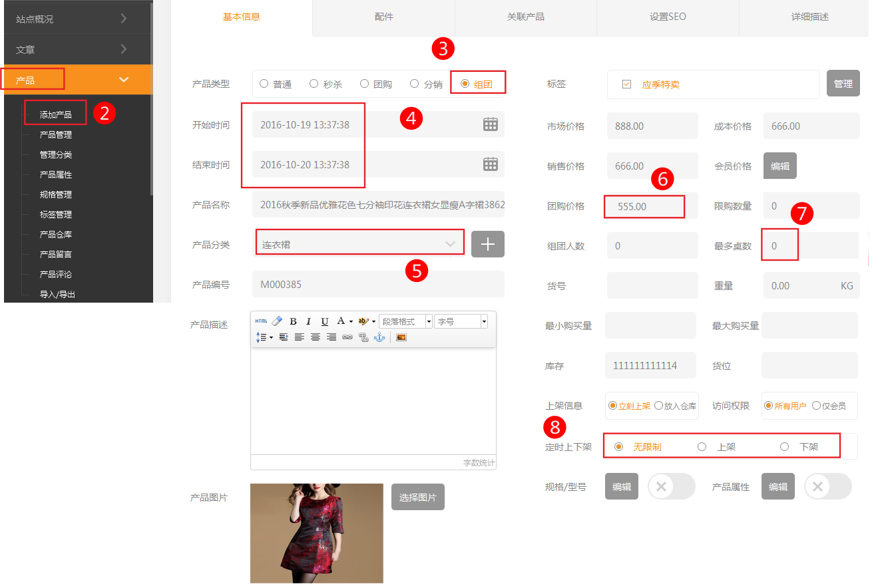Toggle the 规格/型号 switch

point(671,486)
